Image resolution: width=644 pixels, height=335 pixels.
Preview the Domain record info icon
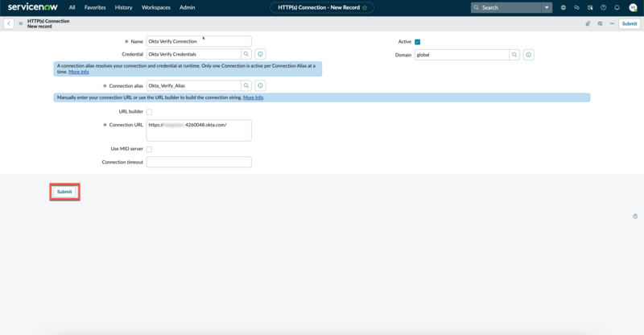[529, 55]
